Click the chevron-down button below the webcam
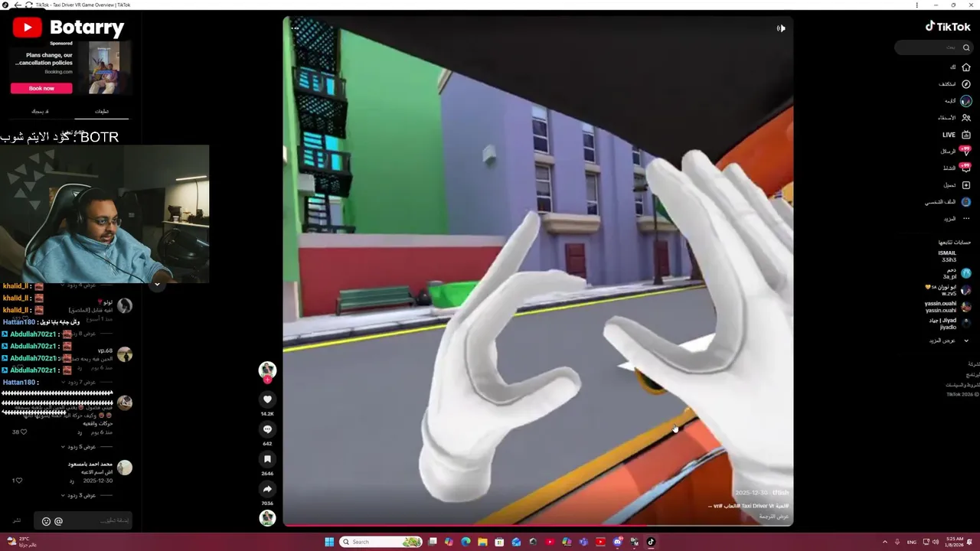 click(157, 284)
